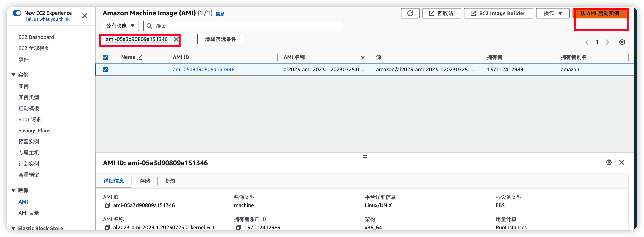Viewport: 644px width, 237px height.
Task: Click the refresh AMI list icon
Action: 410,13
